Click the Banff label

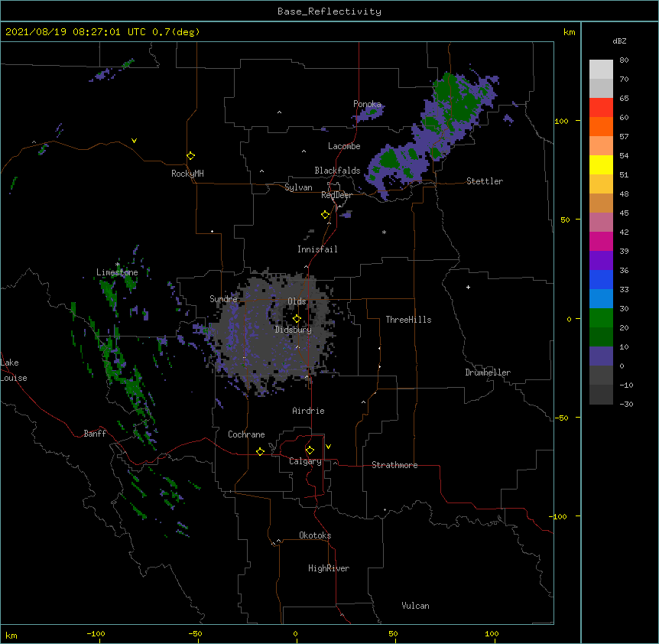pos(95,434)
